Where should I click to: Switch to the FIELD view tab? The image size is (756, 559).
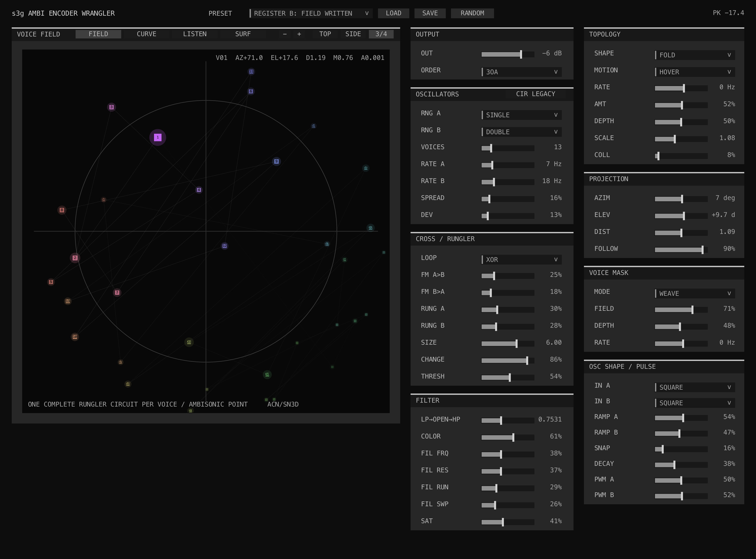click(x=98, y=34)
